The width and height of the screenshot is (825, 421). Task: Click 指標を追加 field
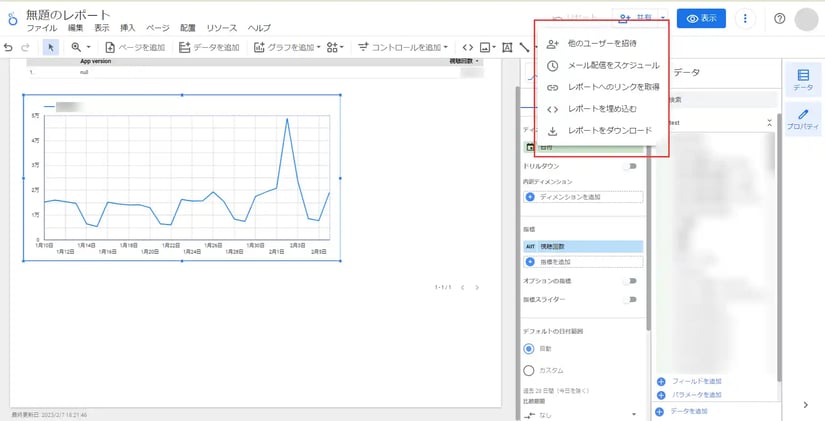tap(583, 262)
